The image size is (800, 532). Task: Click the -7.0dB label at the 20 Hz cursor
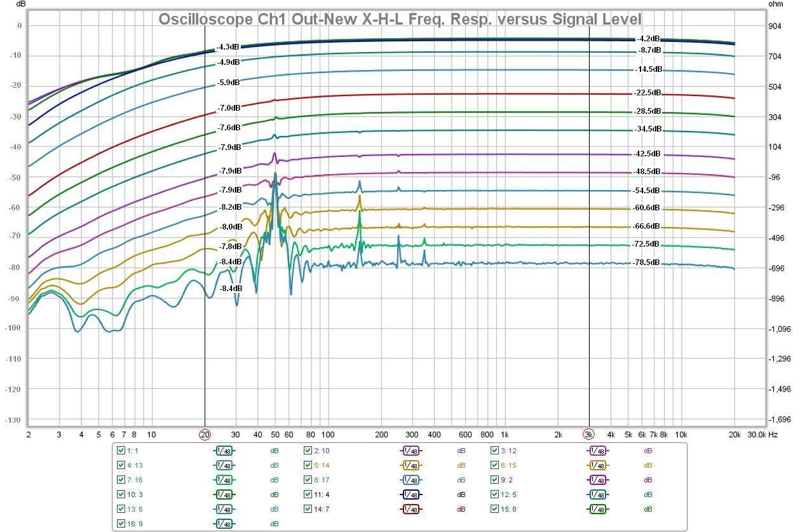pyautogui.click(x=229, y=108)
